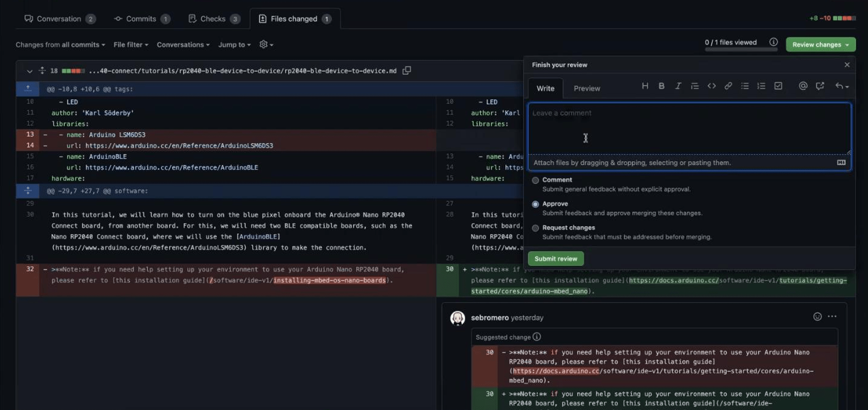Choose the Request changes radio option
The height and width of the screenshot is (410, 868).
[x=535, y=228]
